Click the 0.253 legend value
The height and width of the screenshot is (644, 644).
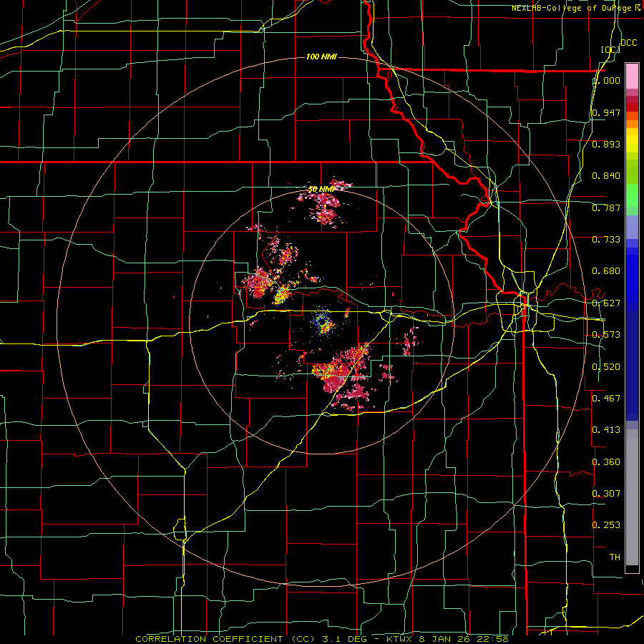click(x=606, y=525)
